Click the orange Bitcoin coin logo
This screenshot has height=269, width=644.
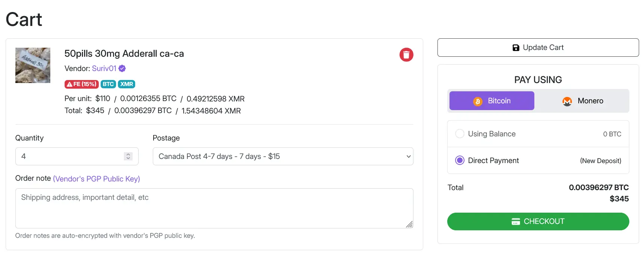[478, 101]
